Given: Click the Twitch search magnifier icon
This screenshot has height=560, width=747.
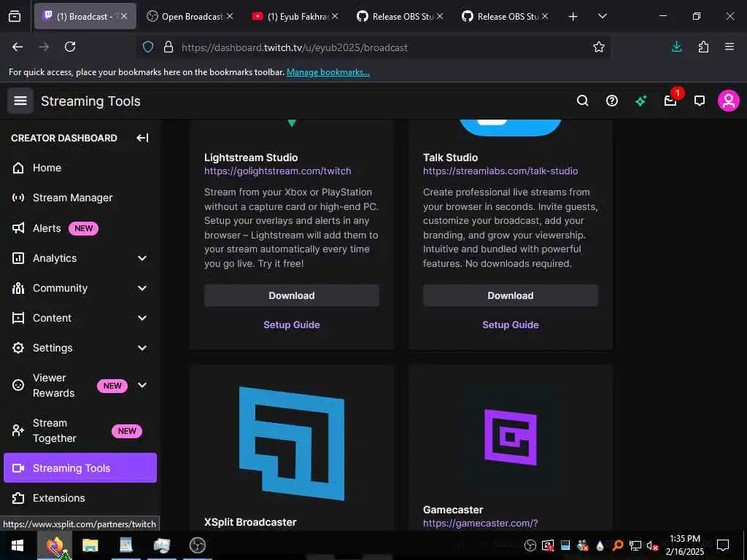Looking at the screenshot, I should 582,101.
